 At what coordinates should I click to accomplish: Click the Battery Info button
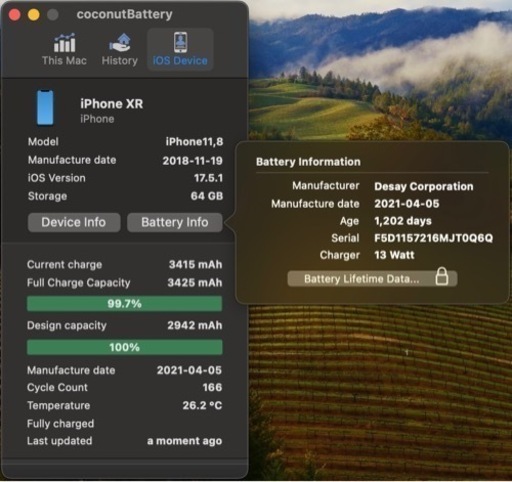pos(175,222)
